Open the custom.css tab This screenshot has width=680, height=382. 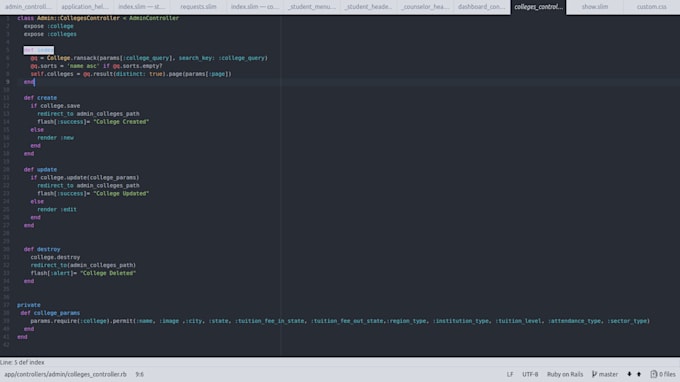click(x=651, y=7)
